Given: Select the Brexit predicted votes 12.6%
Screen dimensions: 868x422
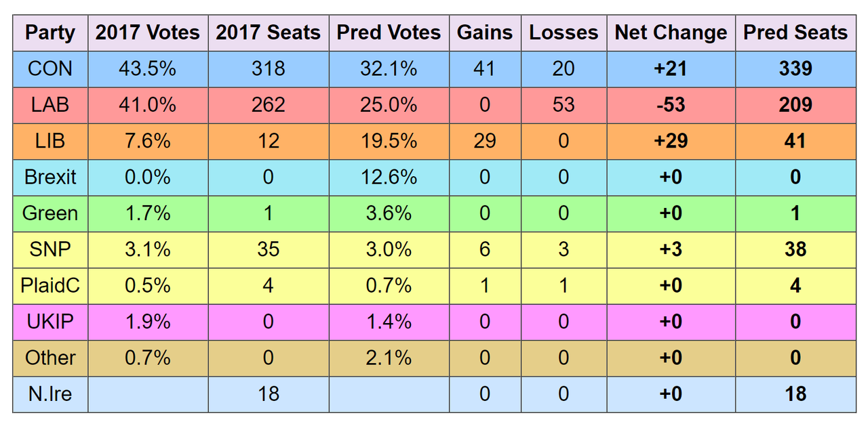Looking at the screenshot, I should 389,177.
